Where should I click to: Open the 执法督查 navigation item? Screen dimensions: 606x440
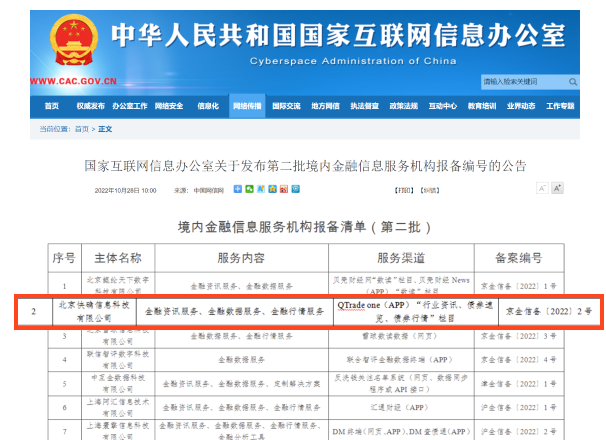pos(364,106)
